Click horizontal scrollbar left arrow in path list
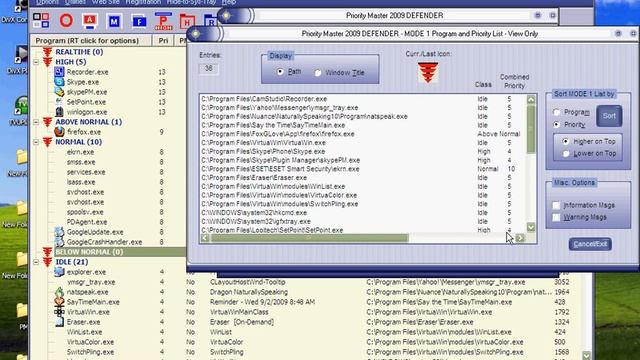 (205, 238)
